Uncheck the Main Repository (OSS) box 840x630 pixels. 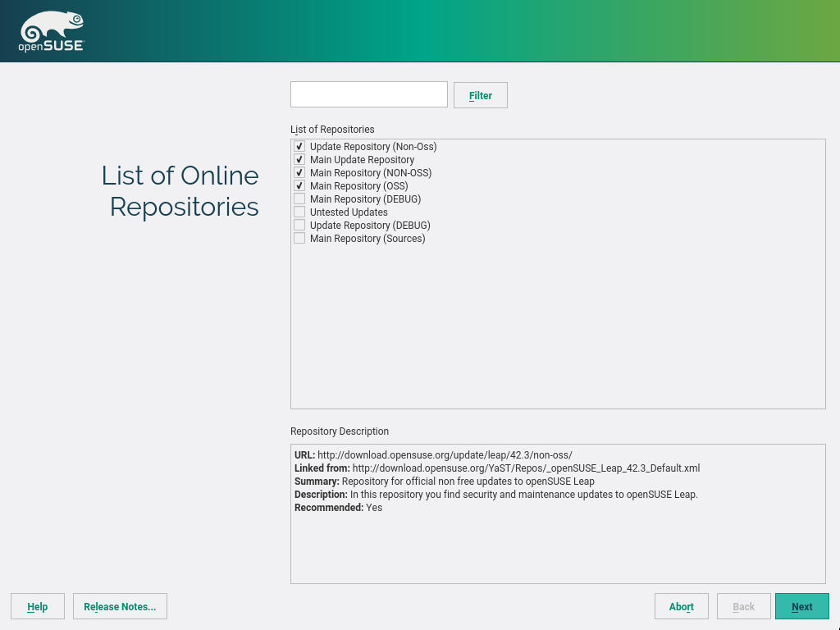(299, 186)
